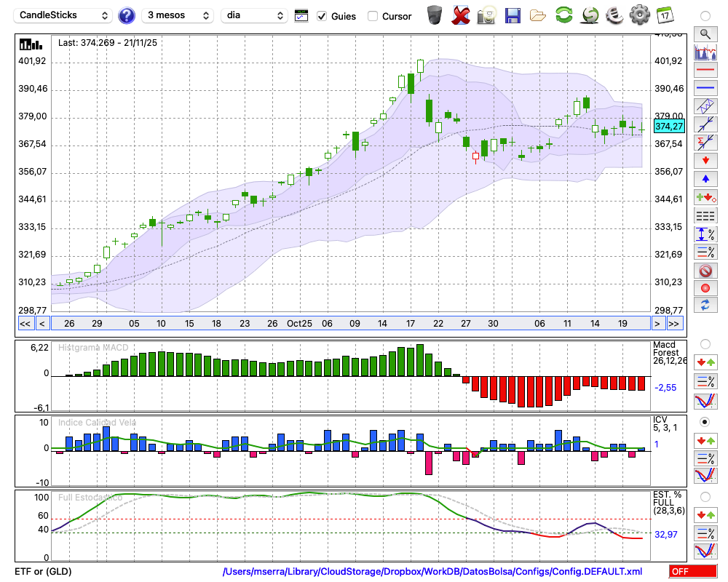728x582 pixels.
Task: Click the green refresh arrows icon
Action: [x=563, y=15]
